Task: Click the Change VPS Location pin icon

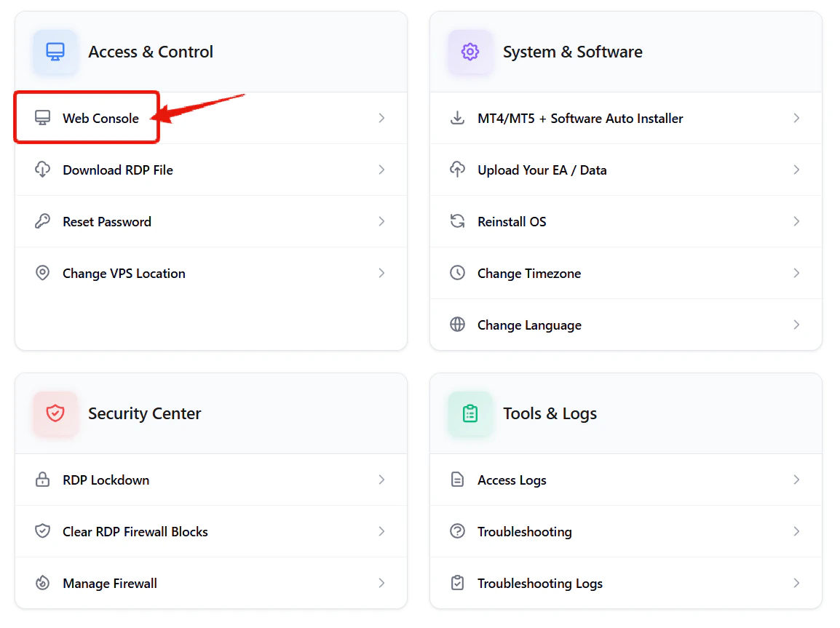Action: tap(43, 273)
